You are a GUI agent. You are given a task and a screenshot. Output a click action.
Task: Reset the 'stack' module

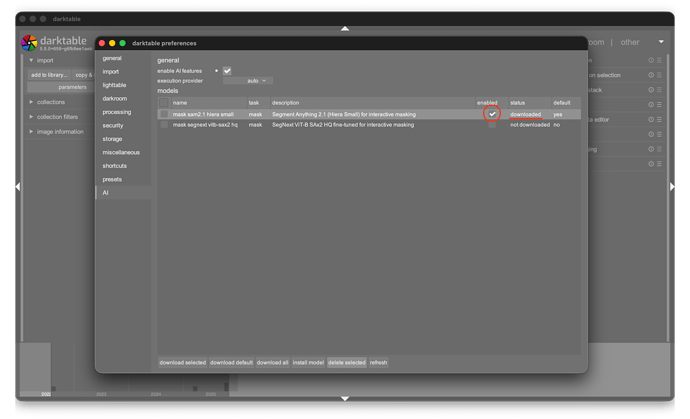651,90
